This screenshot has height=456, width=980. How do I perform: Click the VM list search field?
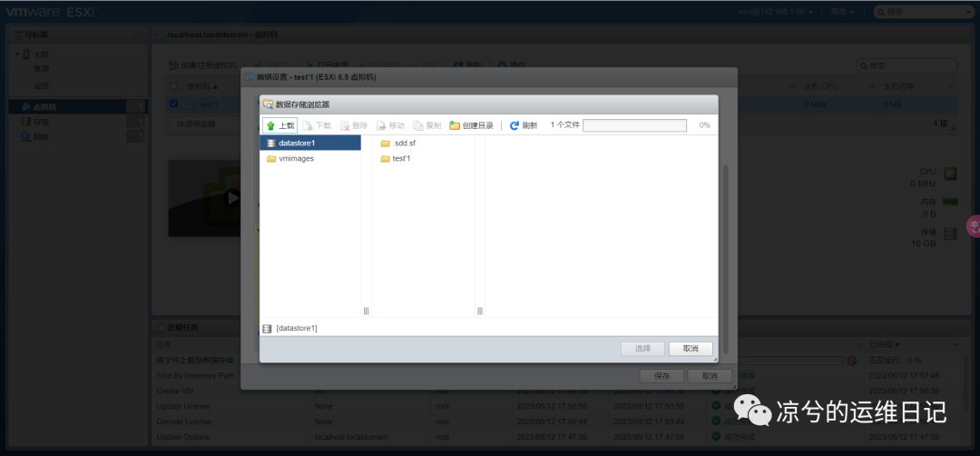[906, 65]
